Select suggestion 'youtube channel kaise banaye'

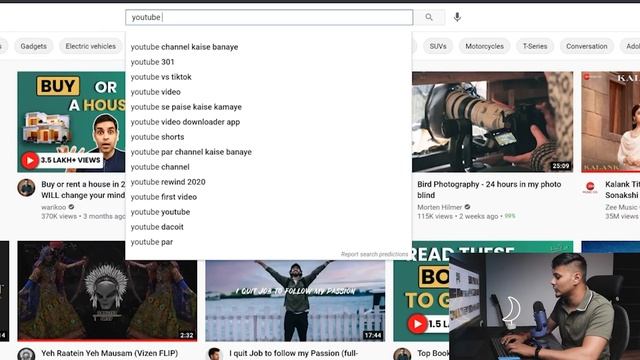(x=268, y=47)
